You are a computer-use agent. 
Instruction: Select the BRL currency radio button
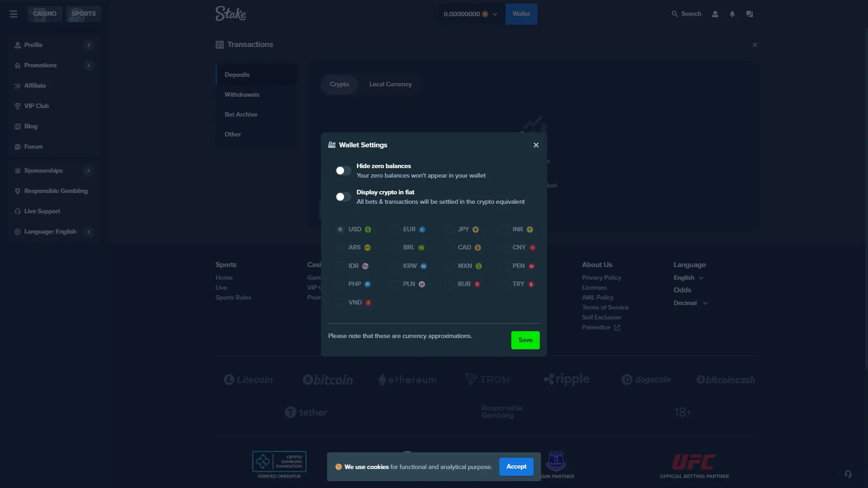tap(395, 248)
